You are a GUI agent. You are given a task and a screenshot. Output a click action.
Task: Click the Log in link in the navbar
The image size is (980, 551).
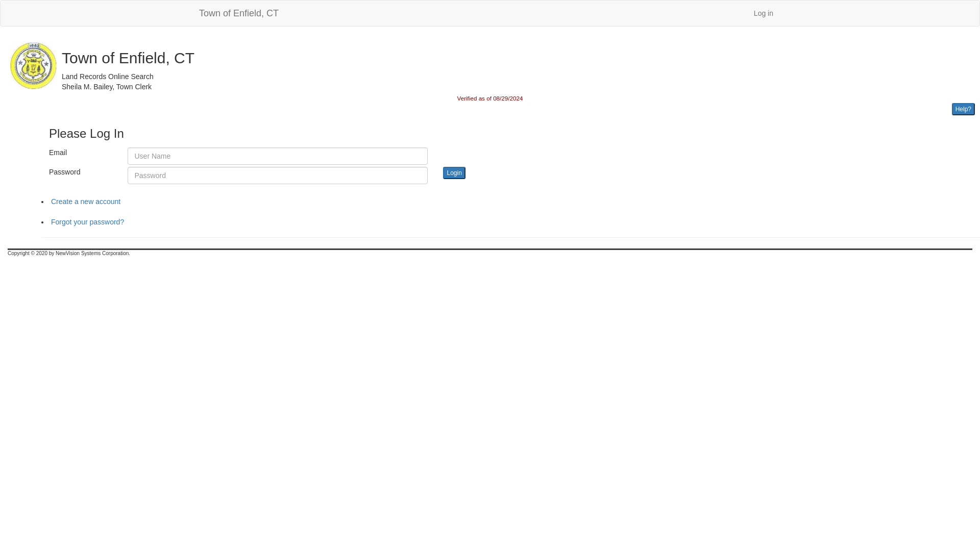pyautogui.click(x=763, y=13)
